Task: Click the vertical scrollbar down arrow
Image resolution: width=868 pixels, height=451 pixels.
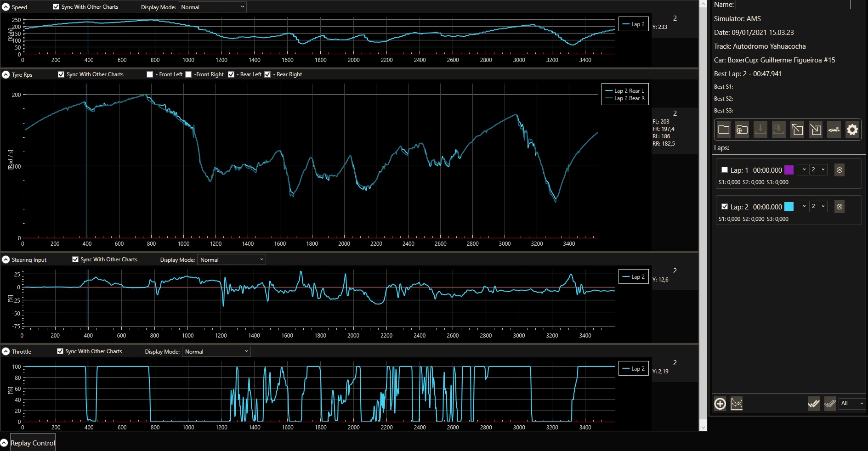Action: click(703, 428)
